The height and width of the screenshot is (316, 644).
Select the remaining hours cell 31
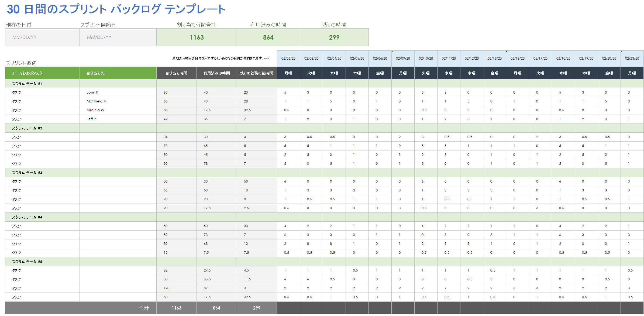click(x=257, y=288)
